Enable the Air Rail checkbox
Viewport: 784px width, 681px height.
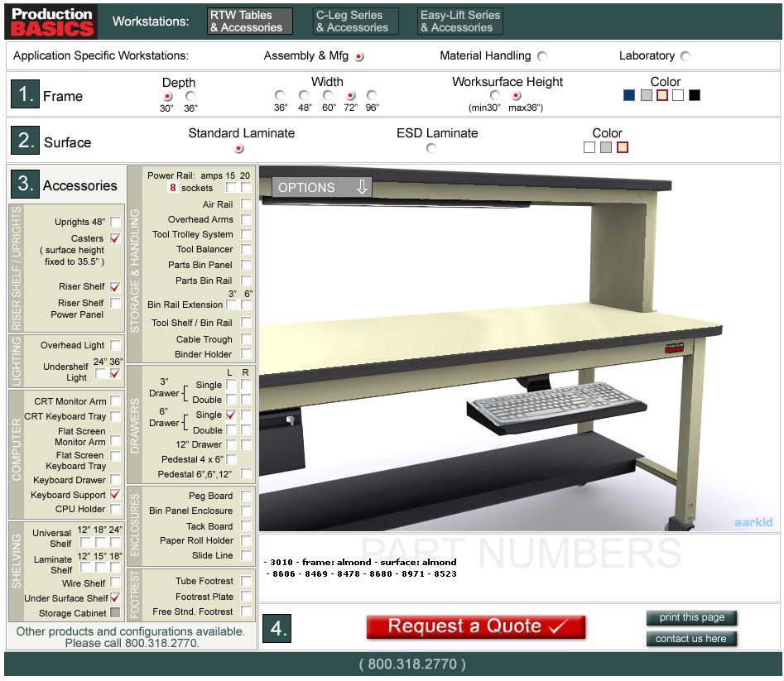(246, 204)
